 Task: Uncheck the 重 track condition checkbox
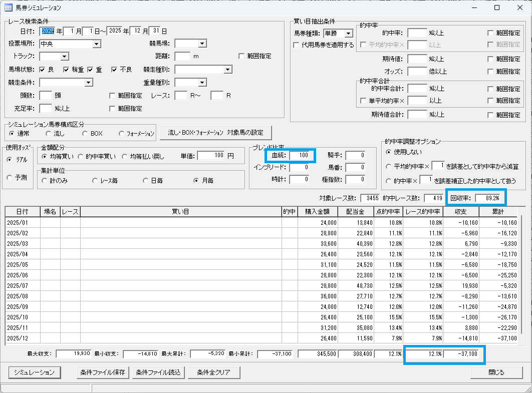click(x=90, y=70)
